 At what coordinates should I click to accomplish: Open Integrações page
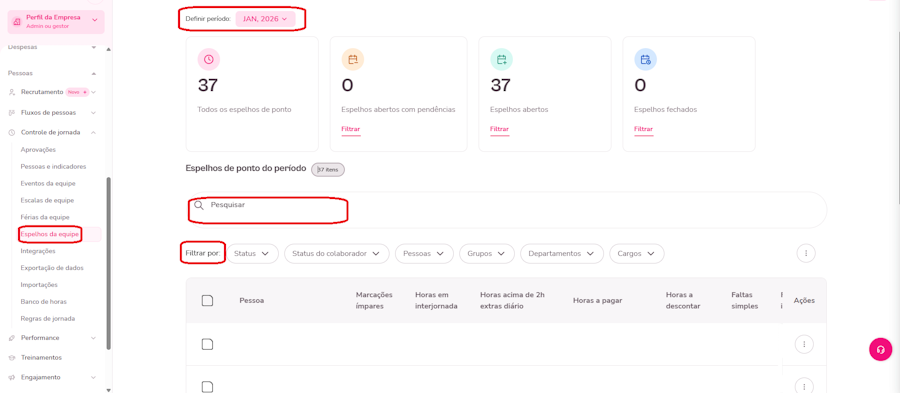(38, 251)
